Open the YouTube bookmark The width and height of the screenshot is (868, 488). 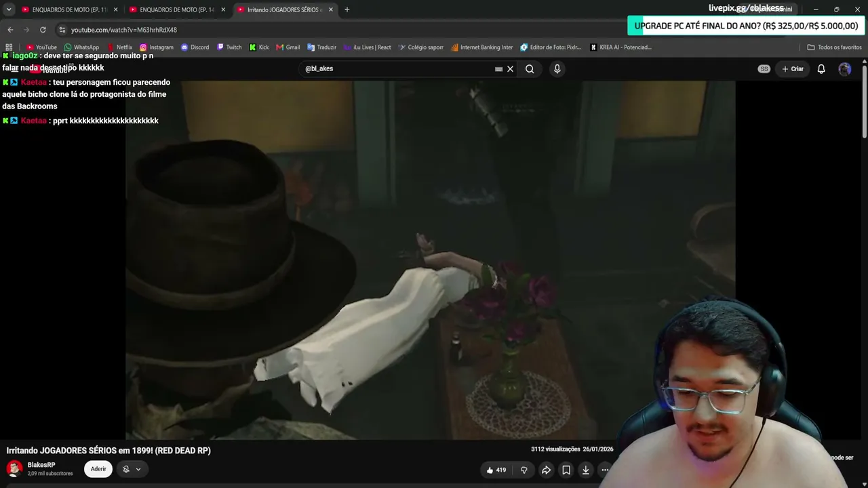point(42,47)
